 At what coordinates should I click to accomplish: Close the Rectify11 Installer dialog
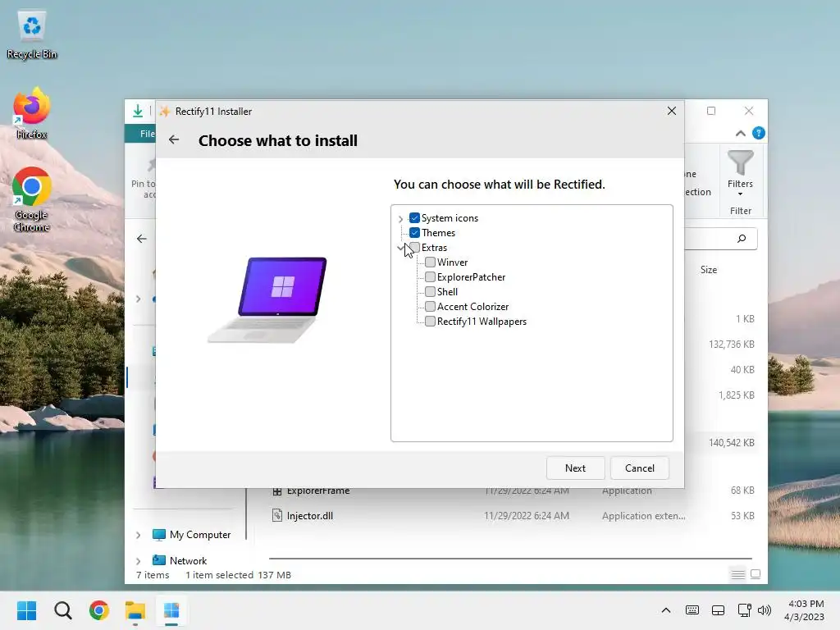click(671, 111)
